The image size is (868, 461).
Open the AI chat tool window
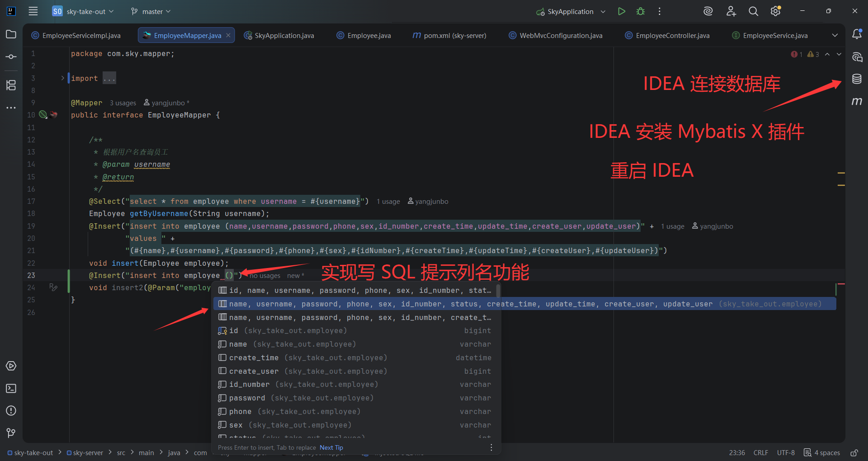tap(857, 57)
